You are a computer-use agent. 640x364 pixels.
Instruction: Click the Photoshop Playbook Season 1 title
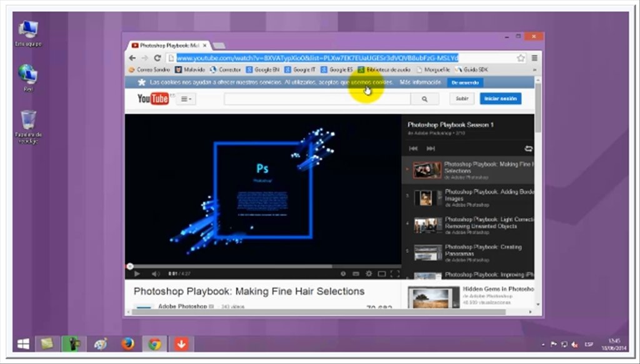[x=450, y=125]
